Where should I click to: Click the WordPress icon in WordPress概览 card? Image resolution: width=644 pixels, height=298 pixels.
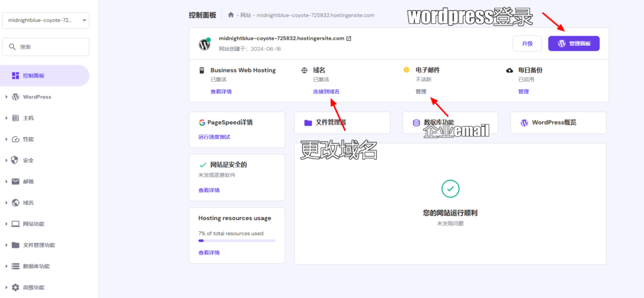coord(524,123)
